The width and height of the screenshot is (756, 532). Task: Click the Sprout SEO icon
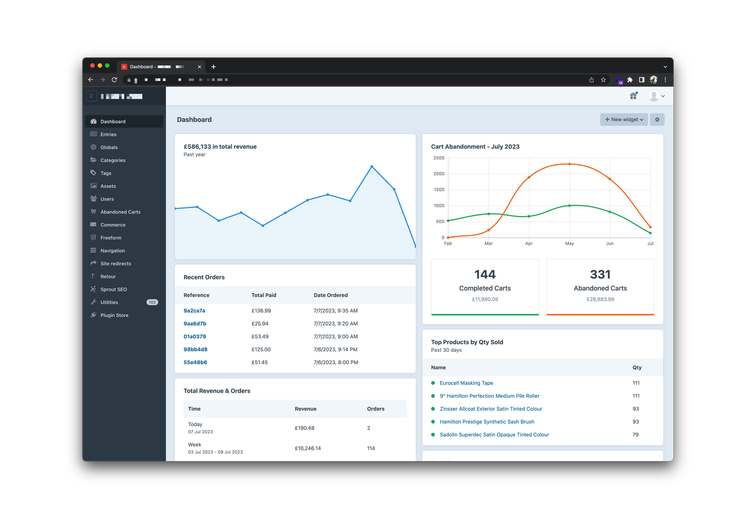coord(93,289)
